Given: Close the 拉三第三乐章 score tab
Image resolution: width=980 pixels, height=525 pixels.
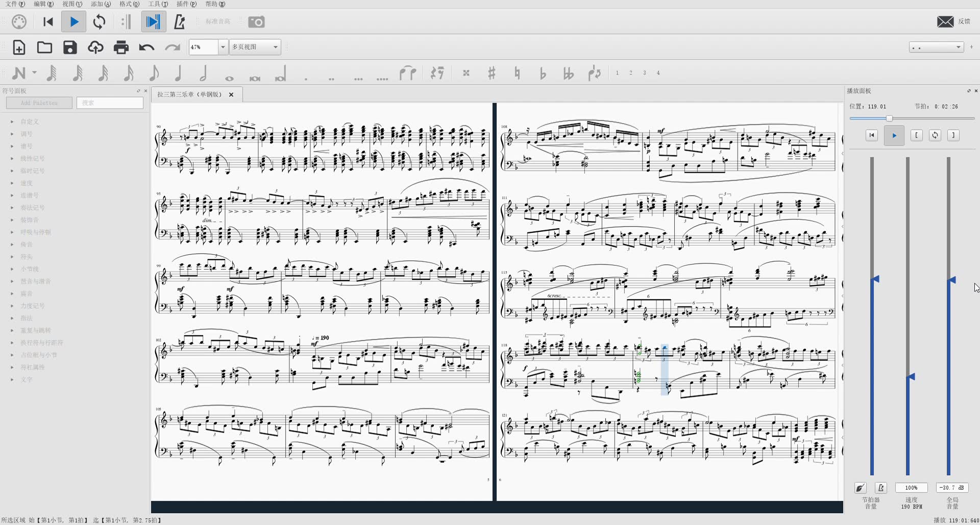Looking at the screenshot, I should click(x=231, y=94).
